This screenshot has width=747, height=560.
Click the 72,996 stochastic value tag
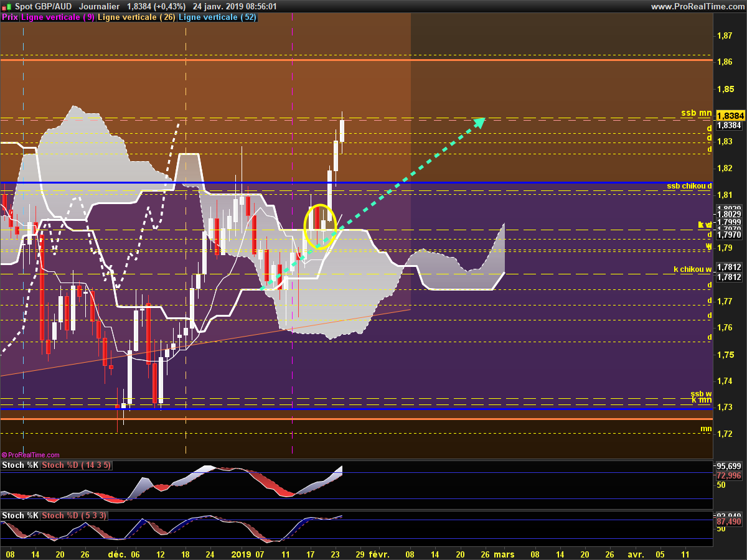[x=729, y=475]
